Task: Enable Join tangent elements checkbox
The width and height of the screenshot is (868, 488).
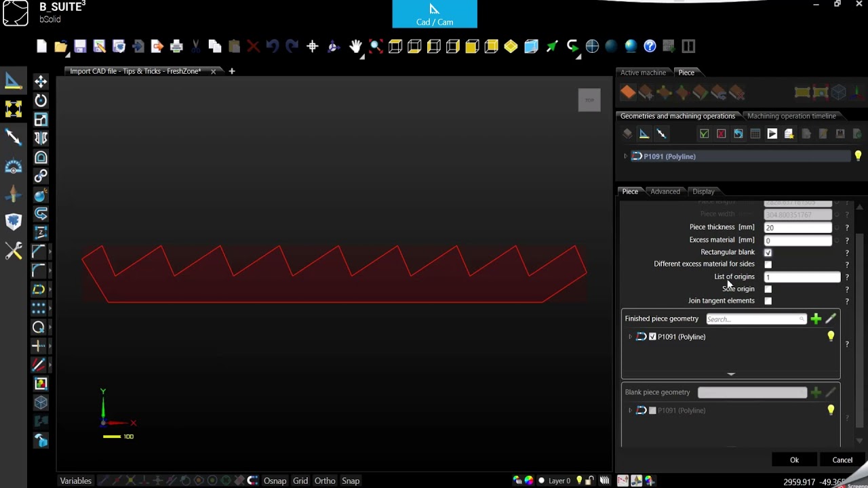Action: (768, 301)
